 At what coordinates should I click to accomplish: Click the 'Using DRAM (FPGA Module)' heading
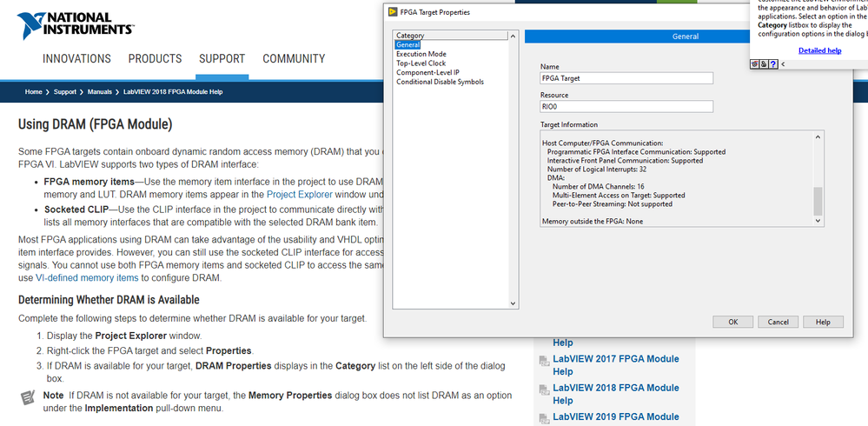tap(96, 124)
